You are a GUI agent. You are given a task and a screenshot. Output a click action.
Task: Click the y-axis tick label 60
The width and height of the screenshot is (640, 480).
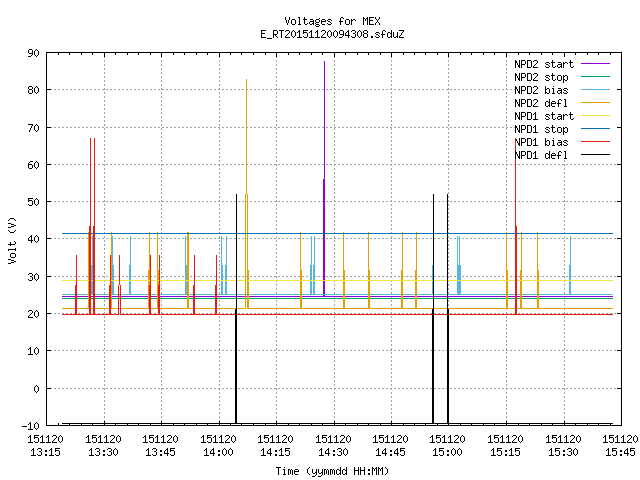[x=33, y=165]
